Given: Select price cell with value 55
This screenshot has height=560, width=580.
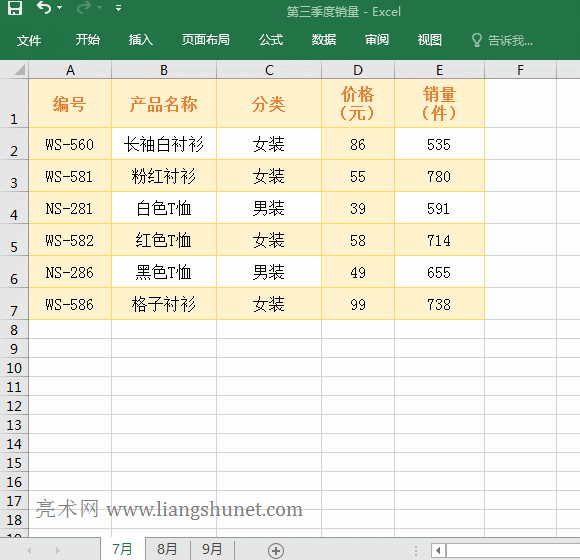Looking at the screenshot, I should [358, 176].
